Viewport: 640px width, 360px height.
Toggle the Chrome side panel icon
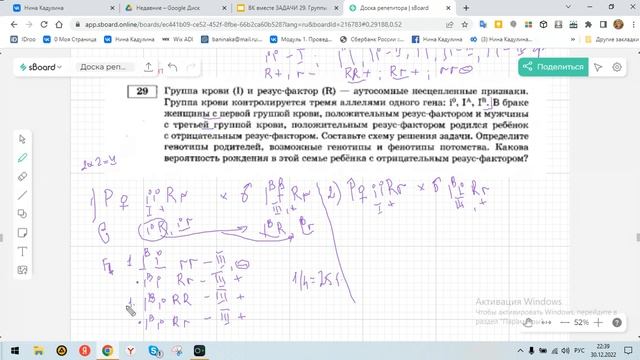603,24
